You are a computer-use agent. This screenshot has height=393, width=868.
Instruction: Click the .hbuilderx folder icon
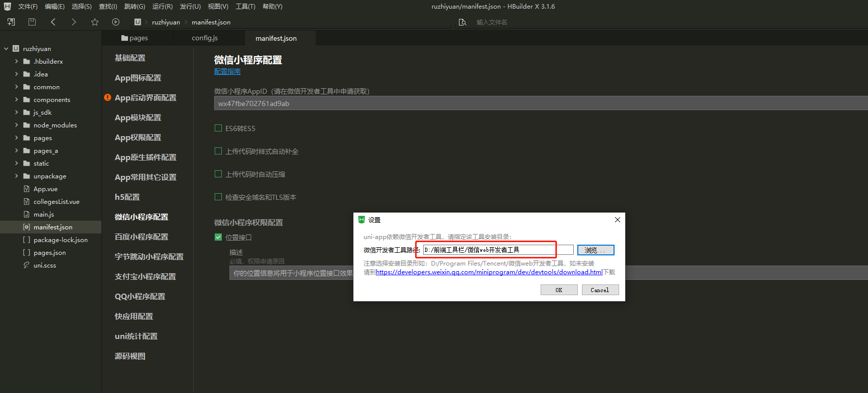27,61
